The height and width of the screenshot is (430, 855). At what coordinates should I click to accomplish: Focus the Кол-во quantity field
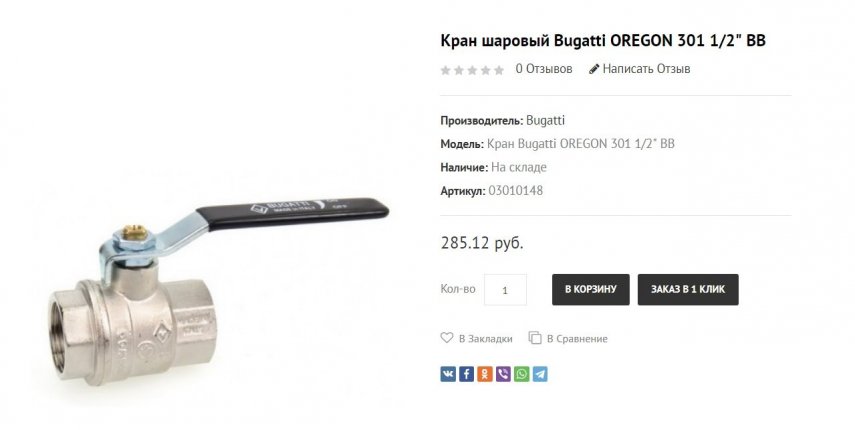pos(505,289)
